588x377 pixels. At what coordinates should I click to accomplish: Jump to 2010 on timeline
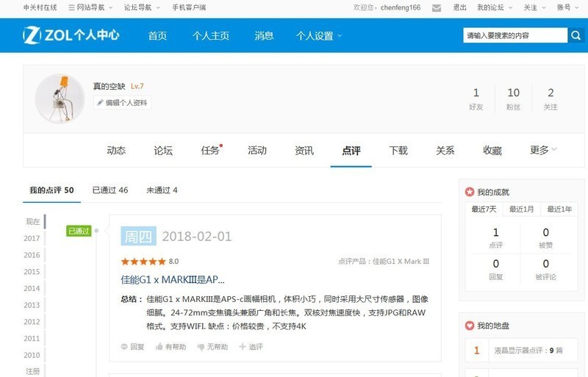(x=32, y=355)
